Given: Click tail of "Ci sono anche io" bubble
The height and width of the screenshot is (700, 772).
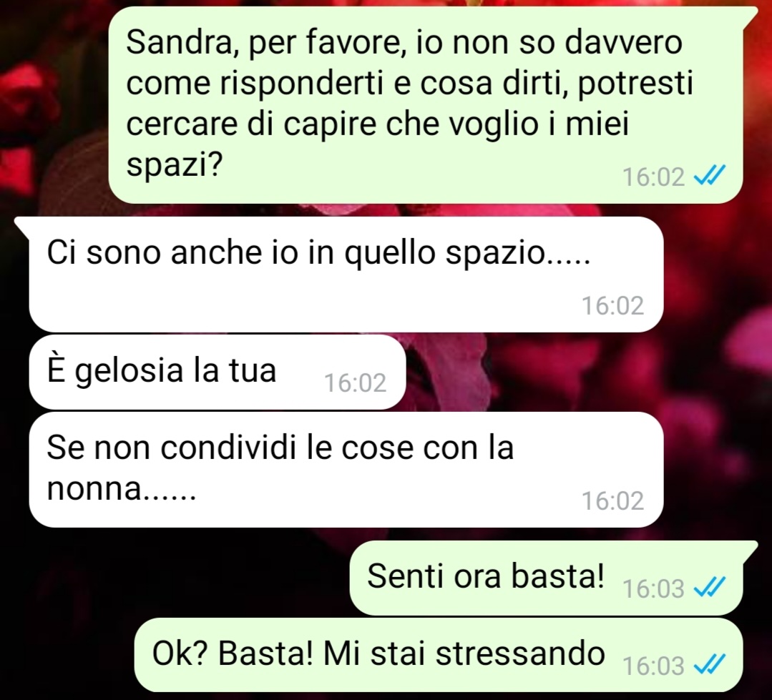Looking at the screenshot, I should (23, 225).
